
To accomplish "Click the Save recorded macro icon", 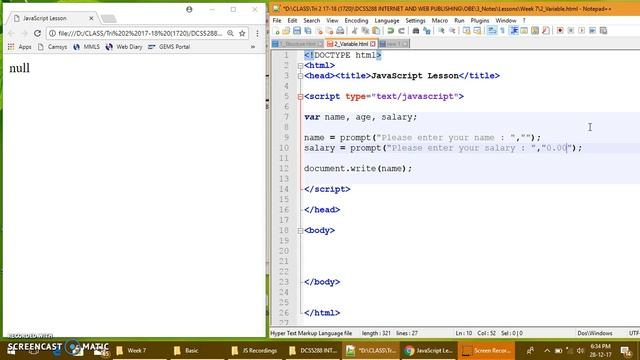I will pyautogui.click(x=603, y=31).
